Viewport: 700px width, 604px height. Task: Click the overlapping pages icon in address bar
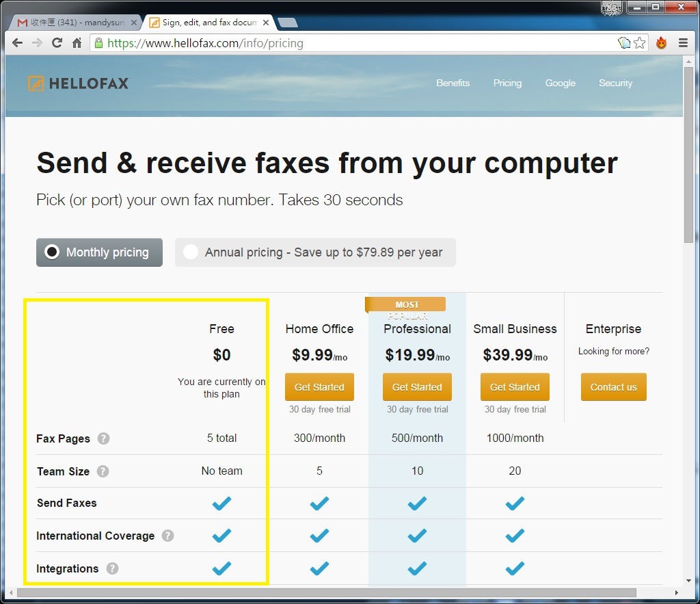point(624,43)
